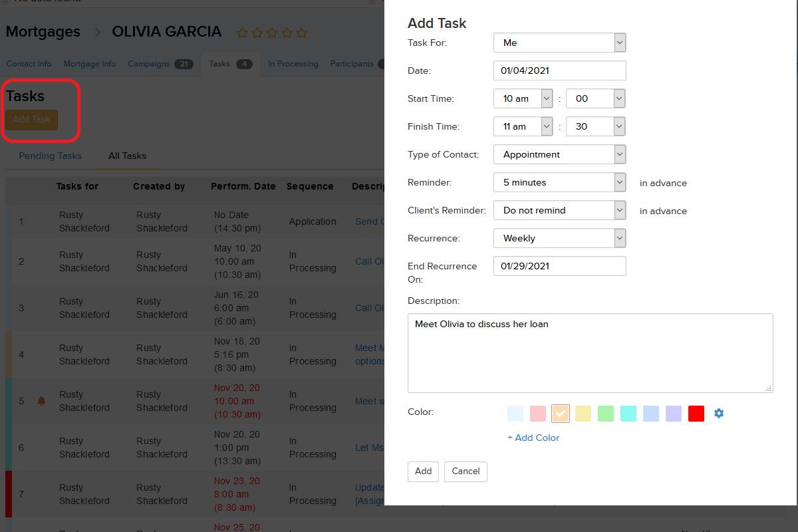
Task: Choose the light blue color swatch
Action: (515, 413)
